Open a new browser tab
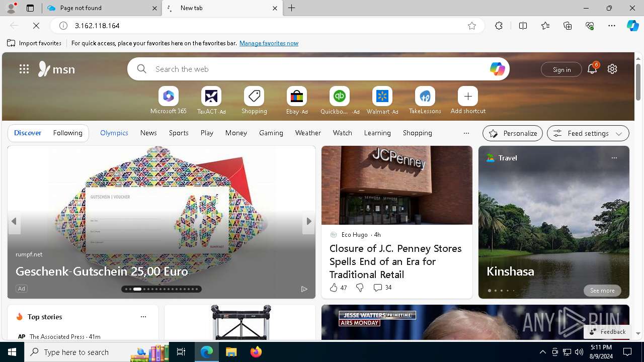 click(x=292, y=8)
